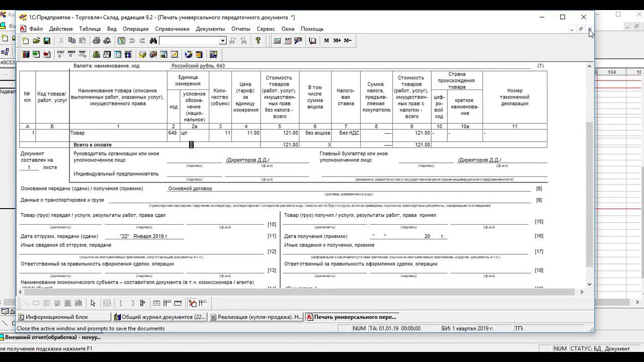Click the red arrow document icon in second toolbar

(x=47, y=54)
